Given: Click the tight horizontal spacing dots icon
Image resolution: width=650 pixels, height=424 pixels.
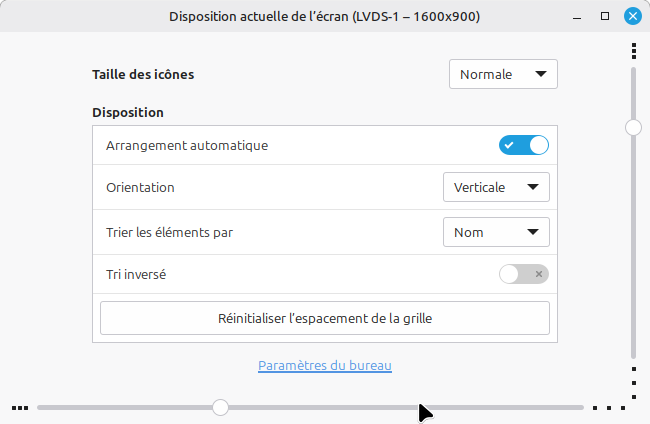Looking at the screenshot, I should 20,408.
